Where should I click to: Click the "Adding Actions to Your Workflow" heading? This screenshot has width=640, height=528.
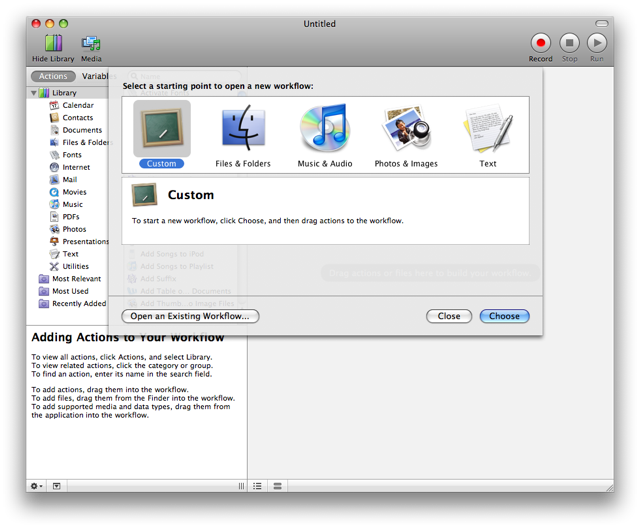[128, 337]
